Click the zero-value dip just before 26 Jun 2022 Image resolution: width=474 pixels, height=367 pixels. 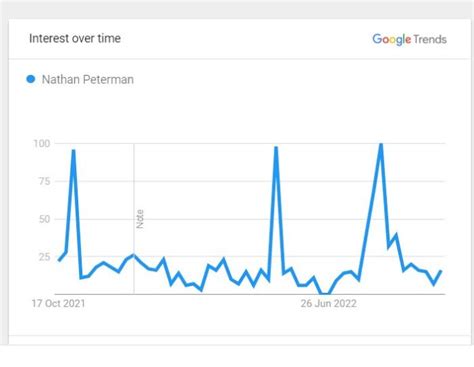pos(325,294)
